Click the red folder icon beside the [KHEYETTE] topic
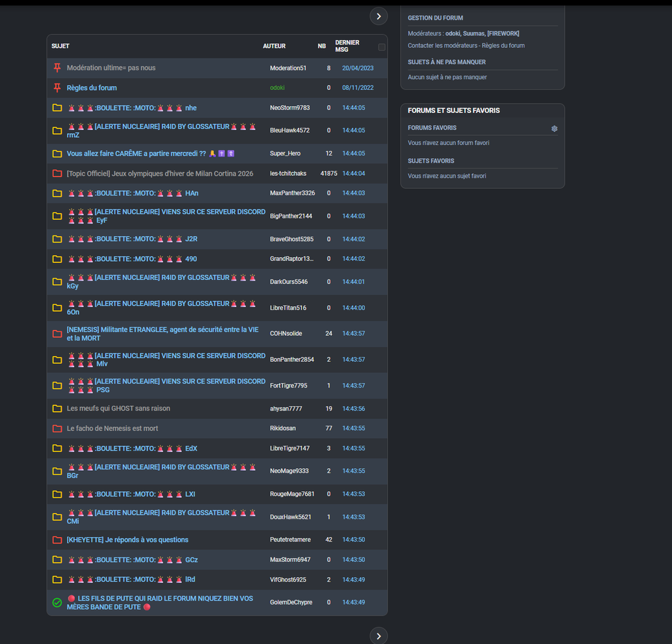 coord(57,540)
